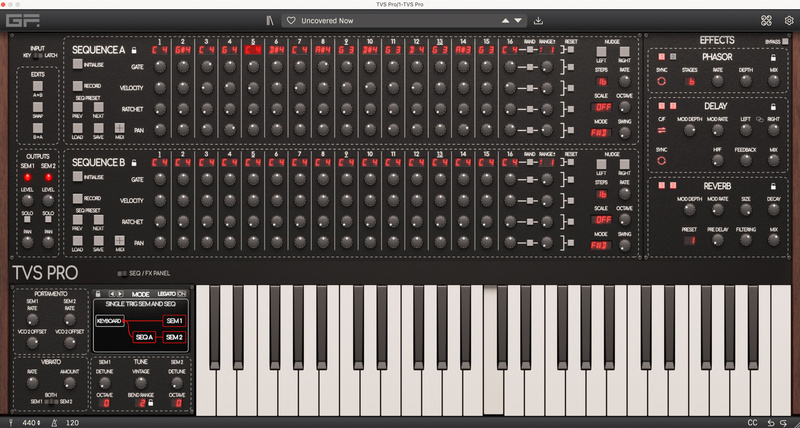
Task: Click the Mode panel lock icon
Action: click(98, 294)
